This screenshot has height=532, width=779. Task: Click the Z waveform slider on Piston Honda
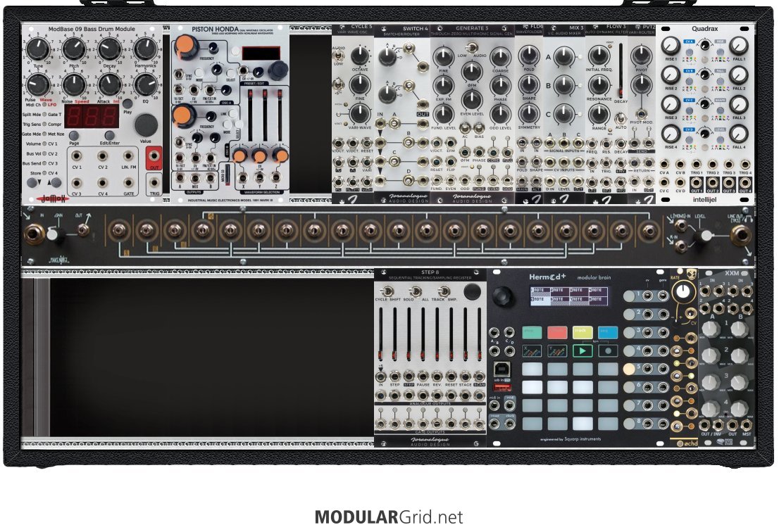click(280, 117)
